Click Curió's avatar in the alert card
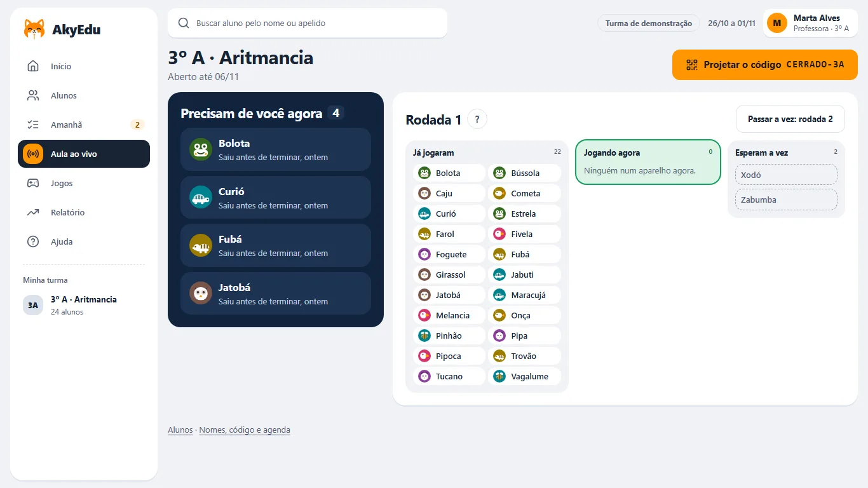Screen dimensions: 868x488 [200, 197]
